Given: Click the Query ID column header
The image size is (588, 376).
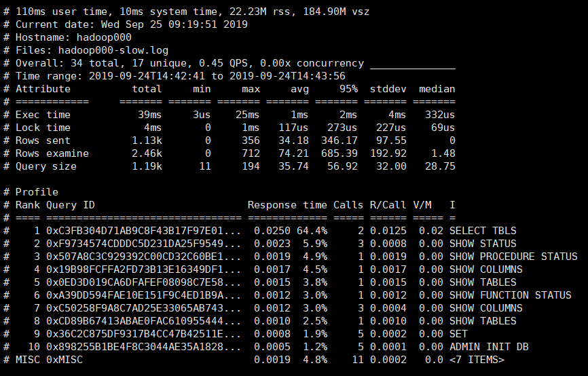Looking at the screenshot, I should tap(71, 205).
